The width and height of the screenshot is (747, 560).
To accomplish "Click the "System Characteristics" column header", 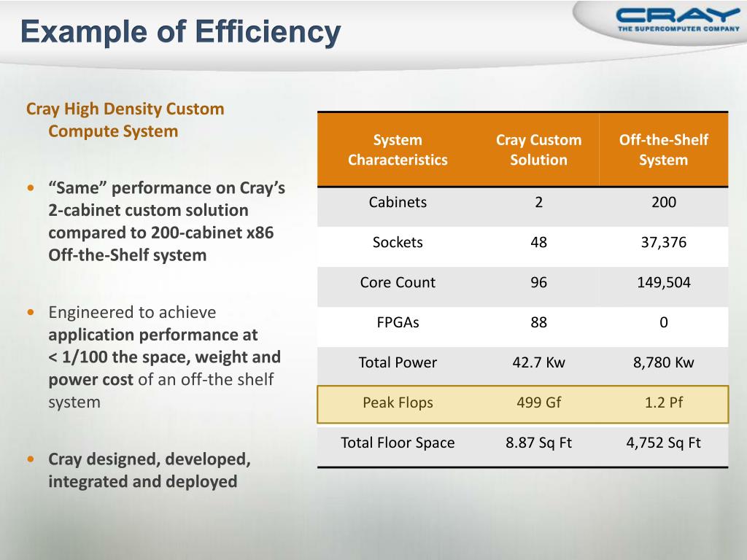I will [x=398, y=150].
